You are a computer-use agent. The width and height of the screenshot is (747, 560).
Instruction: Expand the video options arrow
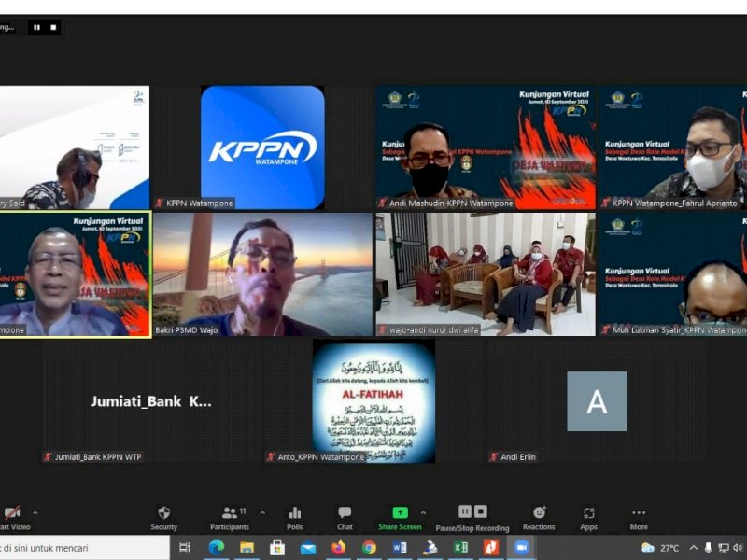35,512
